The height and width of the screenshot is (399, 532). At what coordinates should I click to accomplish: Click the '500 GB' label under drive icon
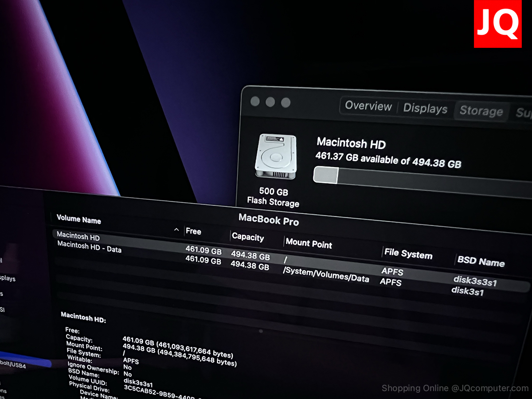pyautogui.click(x=274, y=192)
